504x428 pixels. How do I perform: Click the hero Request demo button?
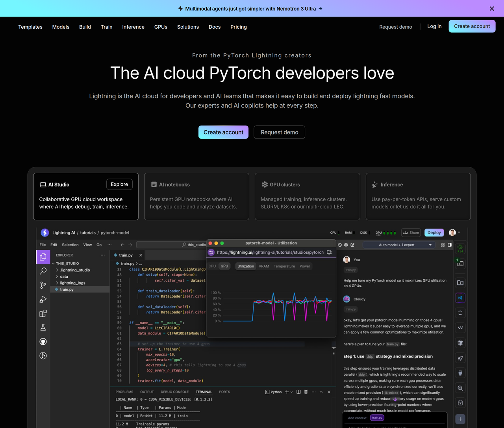pyautogui.click(x=280, y=132)
